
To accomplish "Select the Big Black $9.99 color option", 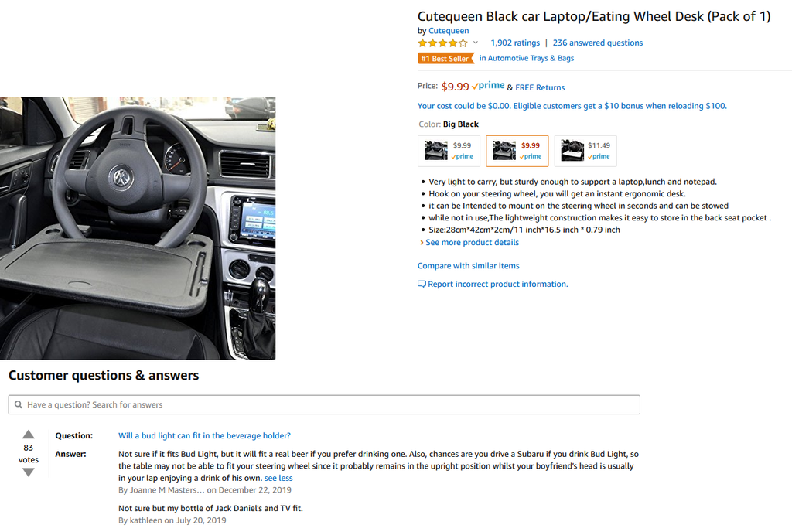I will point(517,151).
